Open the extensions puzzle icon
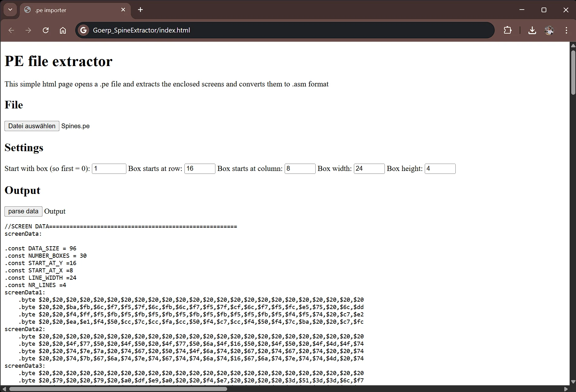 (x=507, y=30)
